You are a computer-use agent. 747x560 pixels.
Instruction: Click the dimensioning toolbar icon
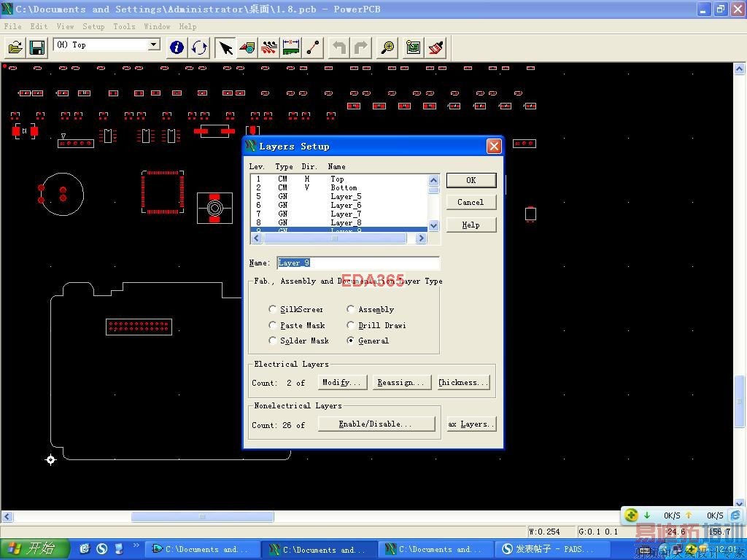[292, 47]
